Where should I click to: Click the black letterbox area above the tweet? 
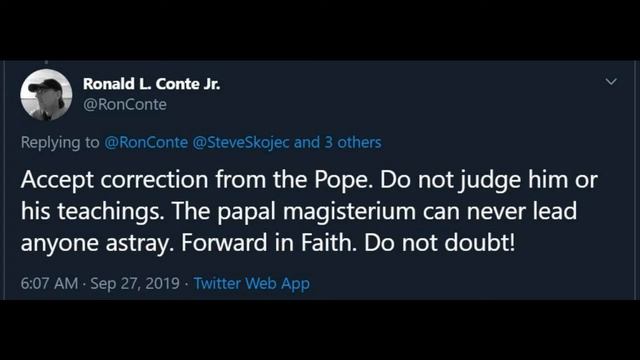point(320,30)
